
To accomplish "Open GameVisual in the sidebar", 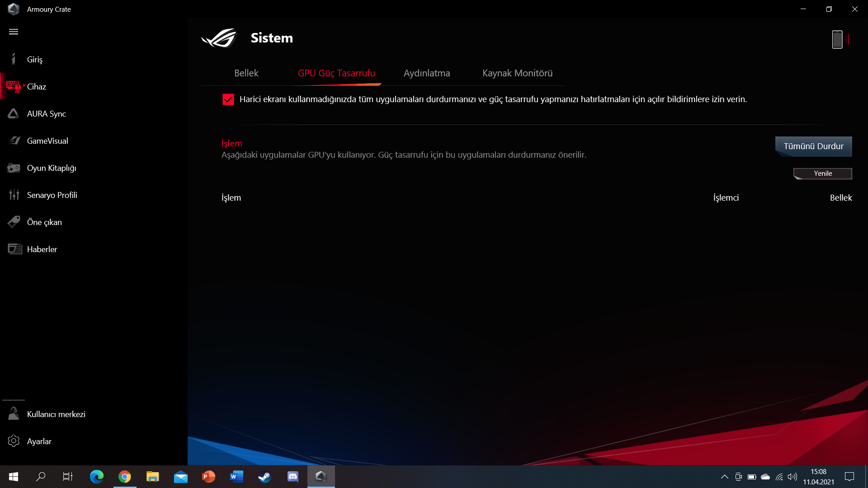I will (47, 141).
